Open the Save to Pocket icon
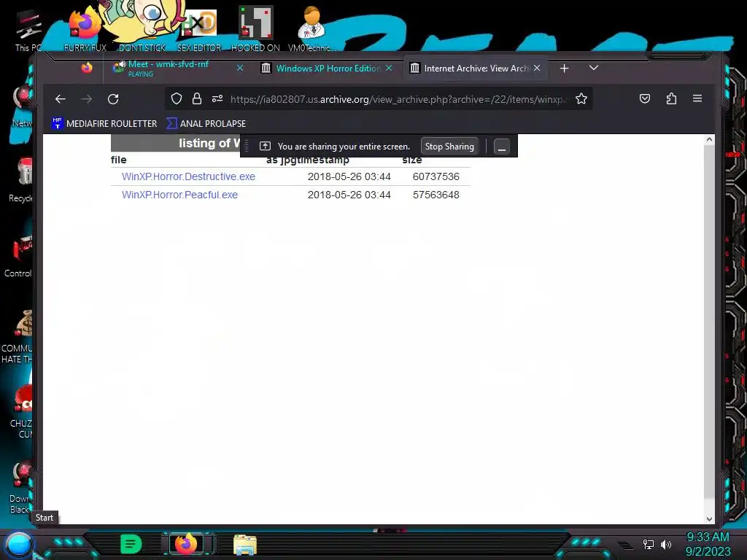Viewport: 747px width, 560px height. pyautogui.click(x=645, y=98)
